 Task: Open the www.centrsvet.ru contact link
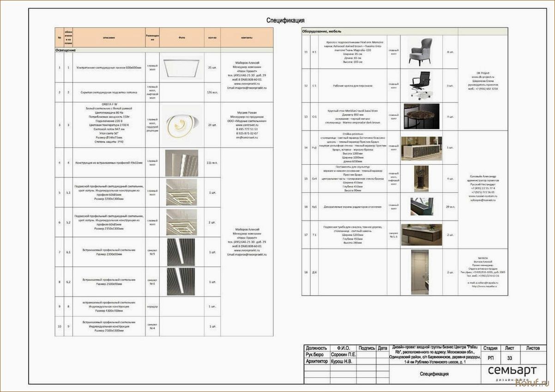[x=247, y=125]
